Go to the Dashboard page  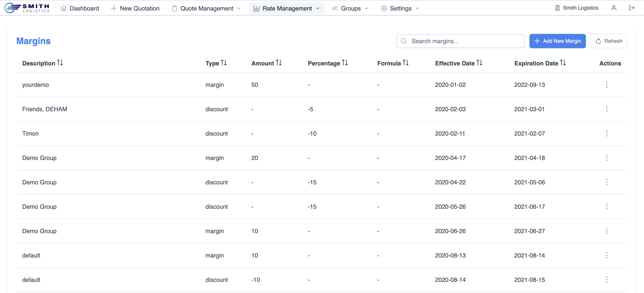point(80,9)
